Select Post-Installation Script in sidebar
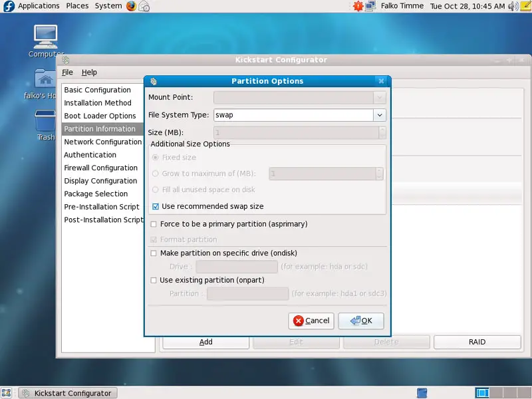532x399 pixels. 102,220
